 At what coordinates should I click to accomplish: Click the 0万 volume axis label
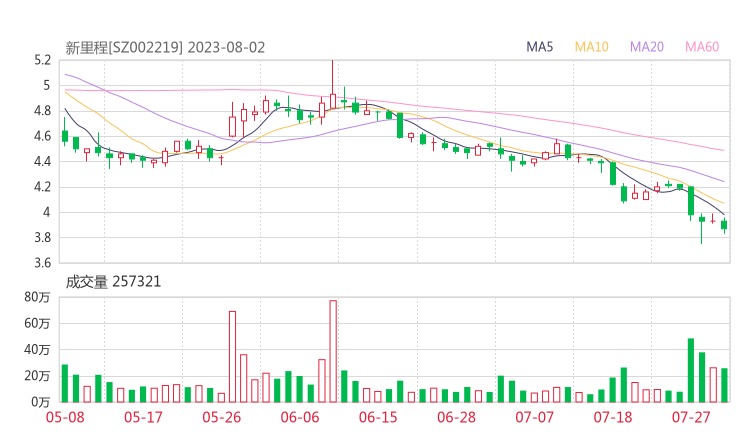[x=41, y=402]
